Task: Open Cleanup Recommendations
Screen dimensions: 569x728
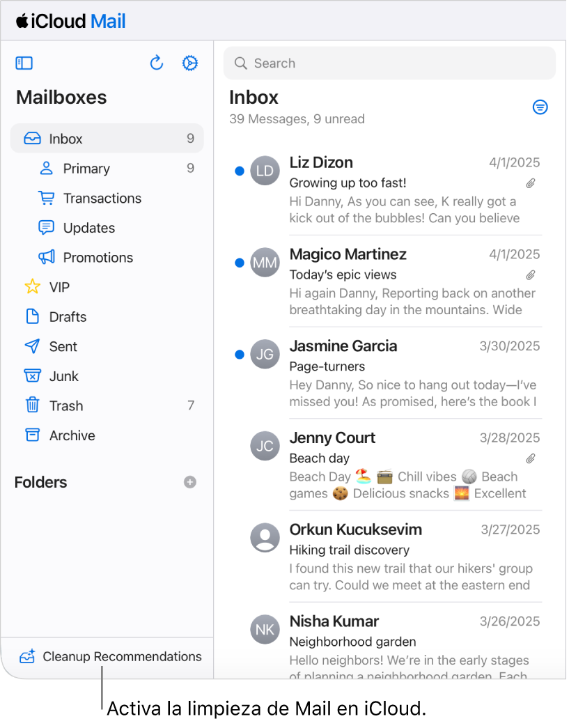Action: tap(111, 656)
